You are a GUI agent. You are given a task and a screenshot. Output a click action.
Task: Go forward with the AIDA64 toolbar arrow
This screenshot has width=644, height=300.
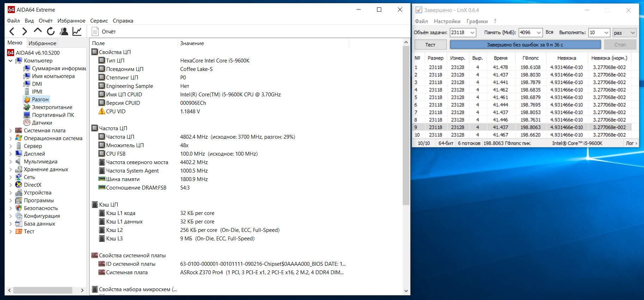click(24, 32)
